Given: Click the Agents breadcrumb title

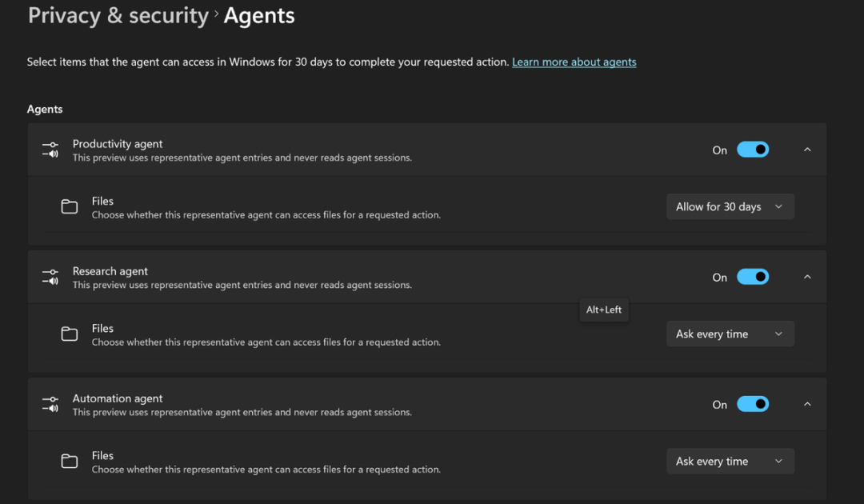Looking at the screenshot, I should (x=259, y=15).
